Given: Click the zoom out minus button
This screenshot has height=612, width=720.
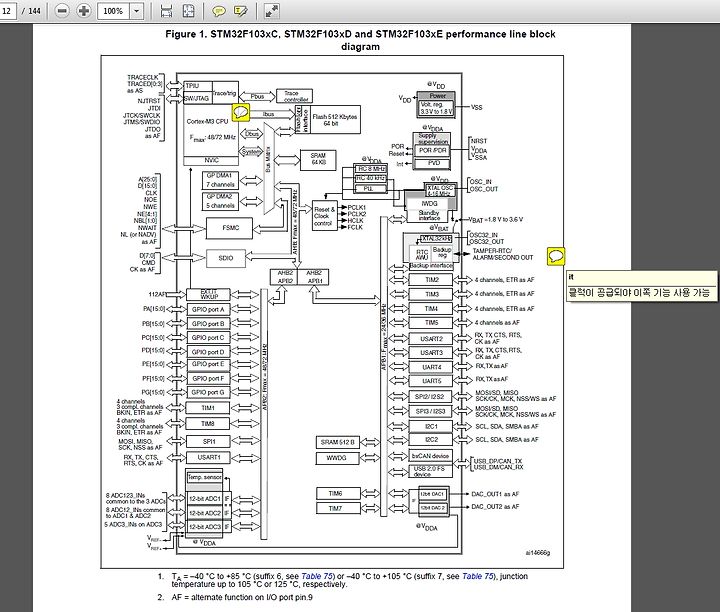Looking at the screenshot, I should (62, 11).
